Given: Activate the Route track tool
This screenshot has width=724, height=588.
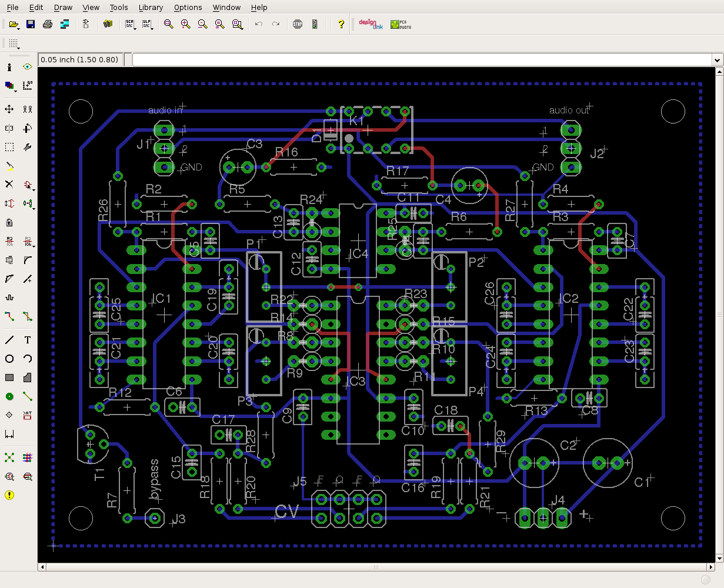Looking at the screenshot, I should (x=9, y=316).
